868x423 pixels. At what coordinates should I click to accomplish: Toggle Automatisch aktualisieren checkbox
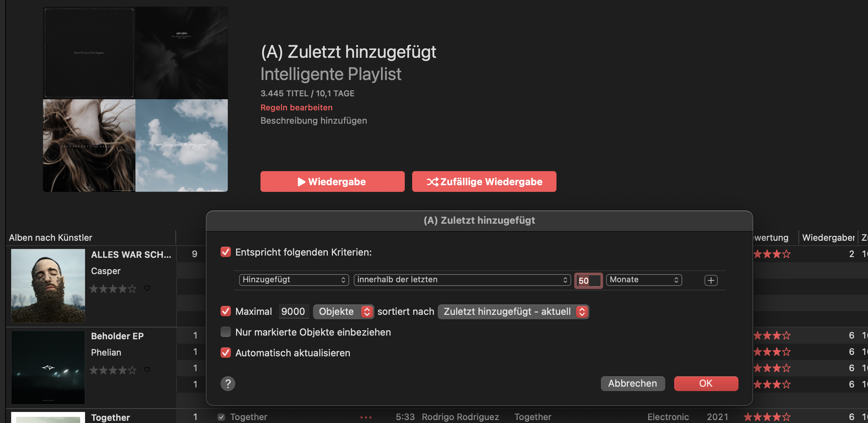(x=226, y=353)
